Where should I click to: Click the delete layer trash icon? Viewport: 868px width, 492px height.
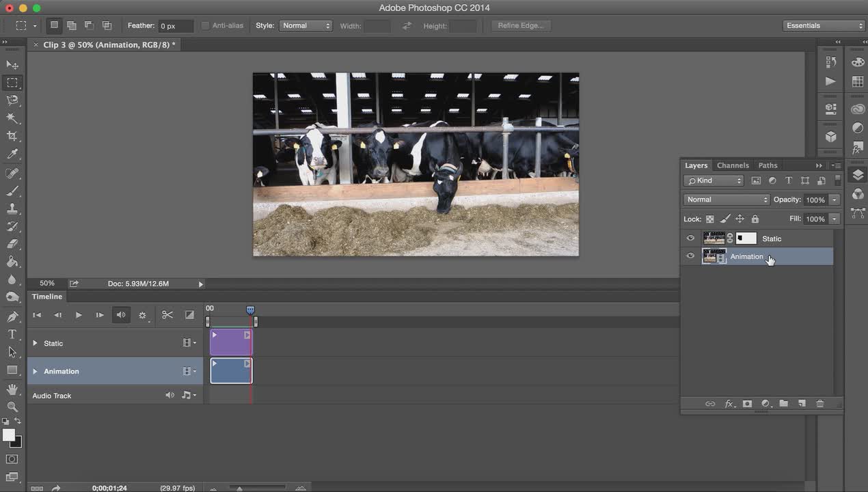(x=820, y=404)
